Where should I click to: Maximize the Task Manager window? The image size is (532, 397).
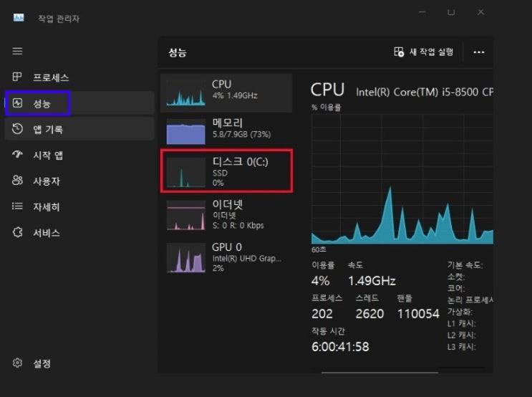click(451, 12)
